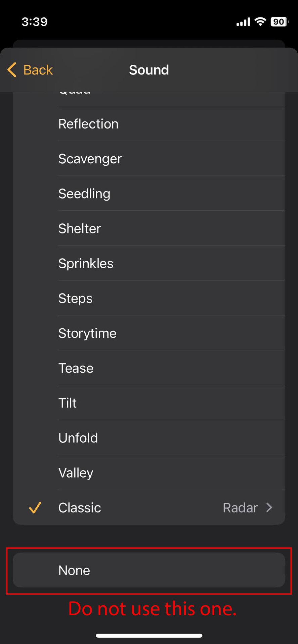This screenshot has height=644, width=298.
Task: Go back using the Back label
Action: point(38,70)
